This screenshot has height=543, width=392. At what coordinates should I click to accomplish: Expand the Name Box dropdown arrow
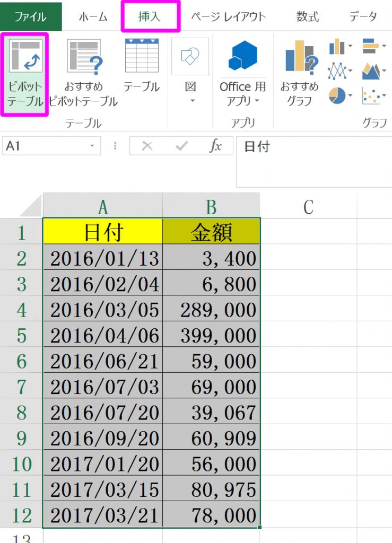(x=92, y=146)
